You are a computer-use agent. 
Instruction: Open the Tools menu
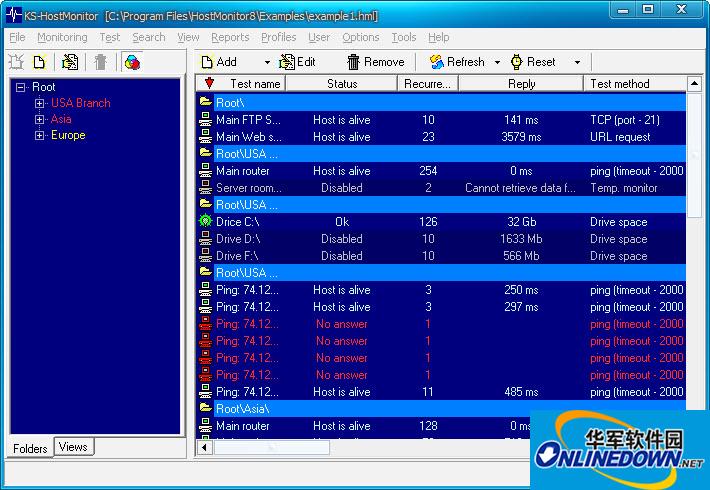pyautogui.click(x=403, y=38)
